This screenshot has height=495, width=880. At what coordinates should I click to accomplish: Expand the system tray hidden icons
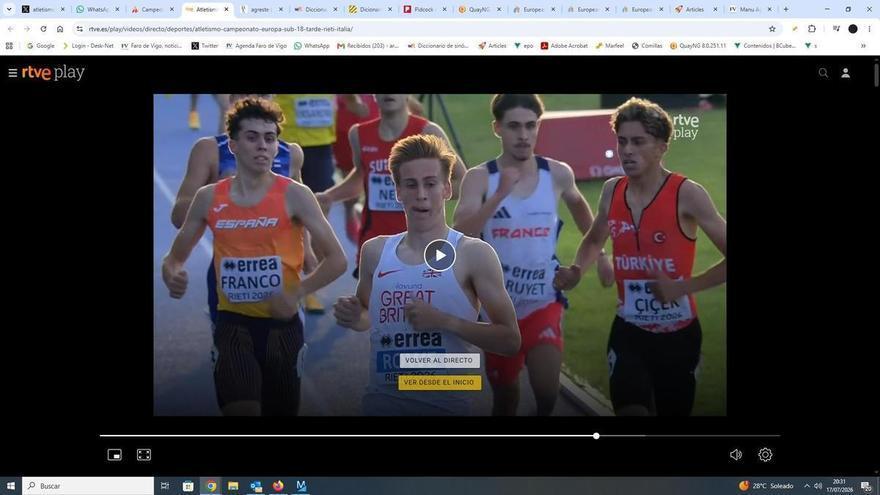(806, 486)
